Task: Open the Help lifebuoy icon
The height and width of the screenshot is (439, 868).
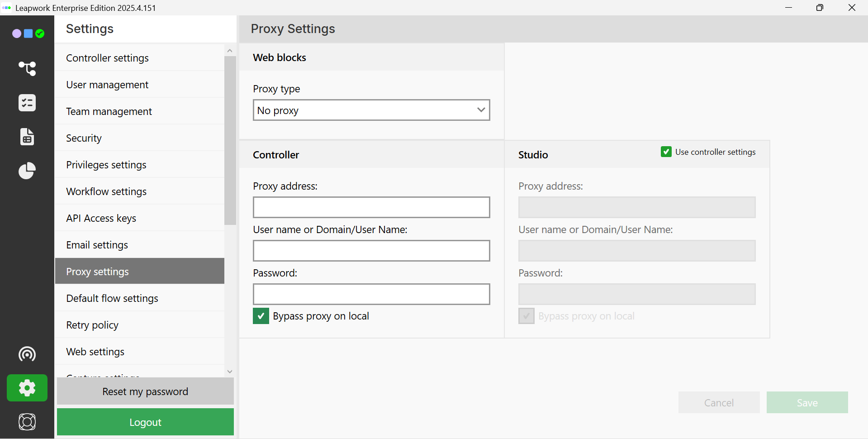Action: click(x=27, y=422)
